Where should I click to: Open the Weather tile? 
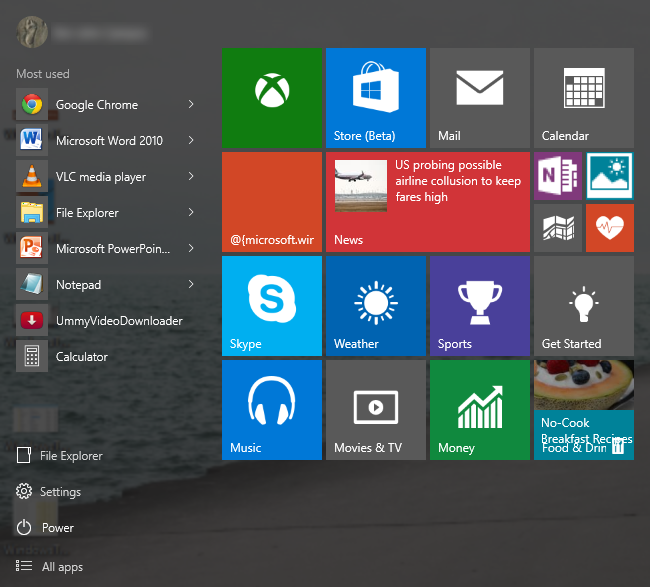coord(376,306)
